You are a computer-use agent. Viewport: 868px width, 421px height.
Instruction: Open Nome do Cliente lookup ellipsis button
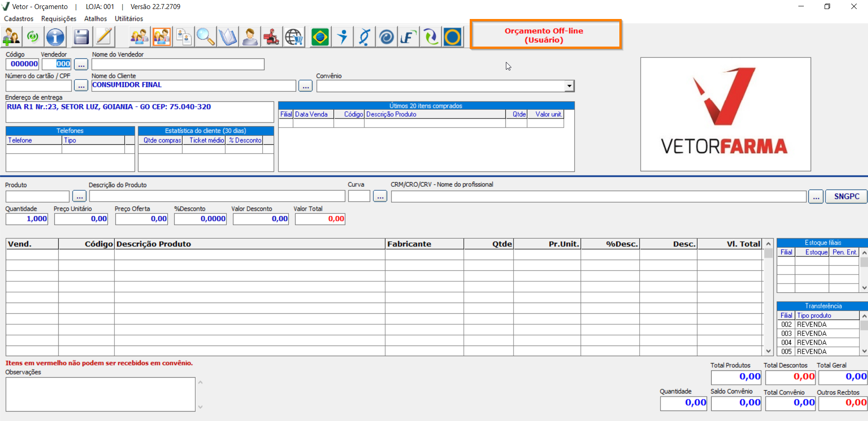click(306, 85)
